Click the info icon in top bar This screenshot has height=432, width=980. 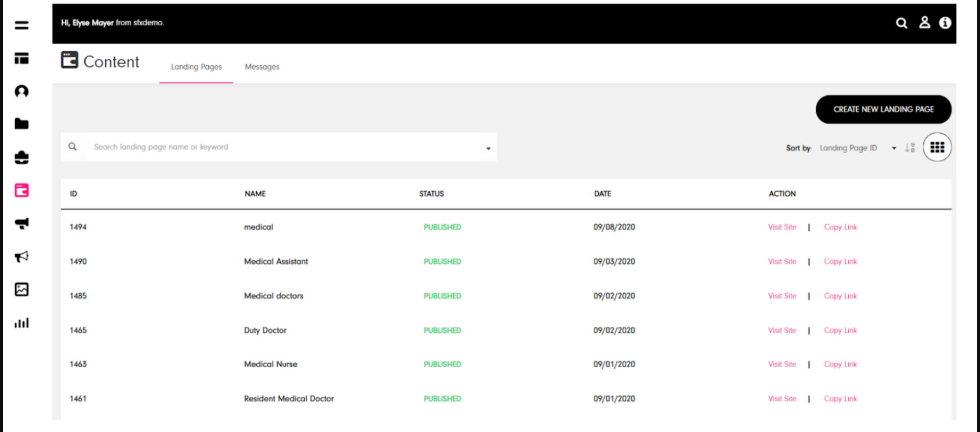[x=945, y=23]
